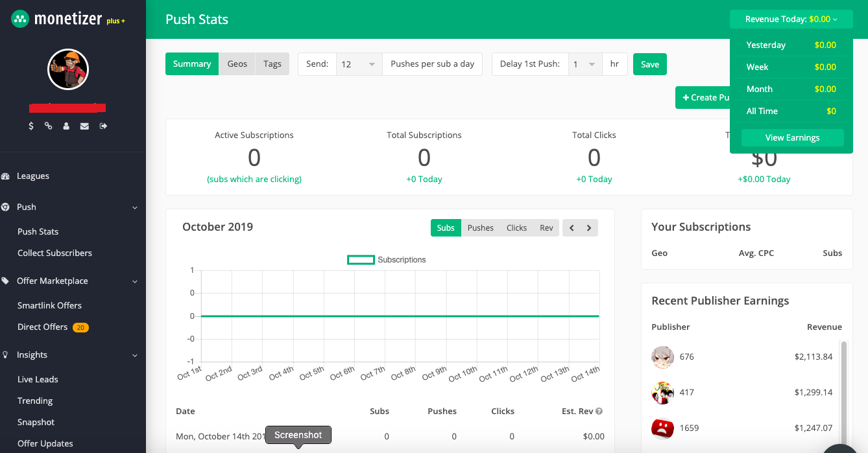The height and width of the screenshot is (453, 868).
Task: Show Pushes data on chart
Action: [481, 227]
